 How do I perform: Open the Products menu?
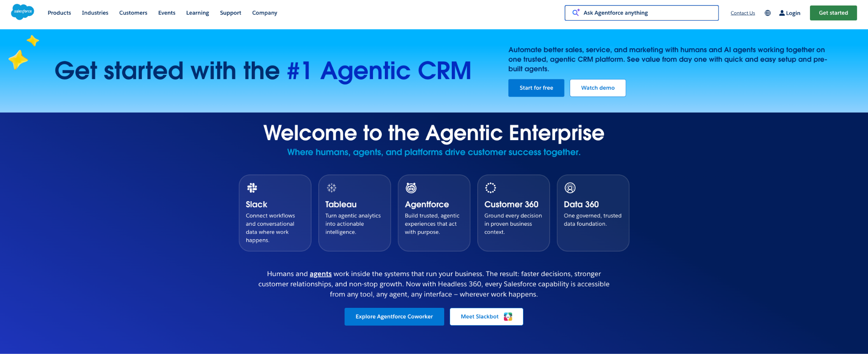59,13
